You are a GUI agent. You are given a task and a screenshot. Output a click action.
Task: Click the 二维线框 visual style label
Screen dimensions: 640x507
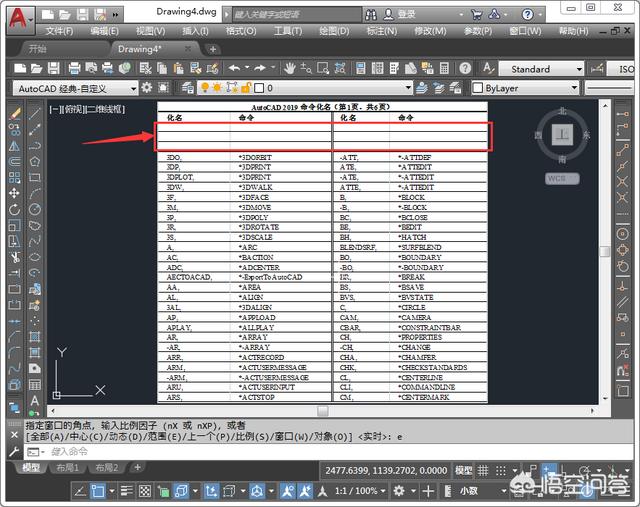[x=103, y=109]
